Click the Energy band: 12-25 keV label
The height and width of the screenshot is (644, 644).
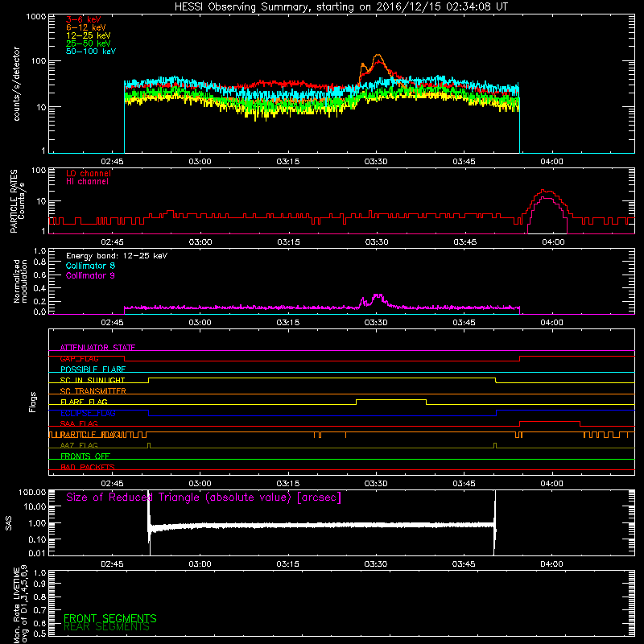tap(117, 256)
